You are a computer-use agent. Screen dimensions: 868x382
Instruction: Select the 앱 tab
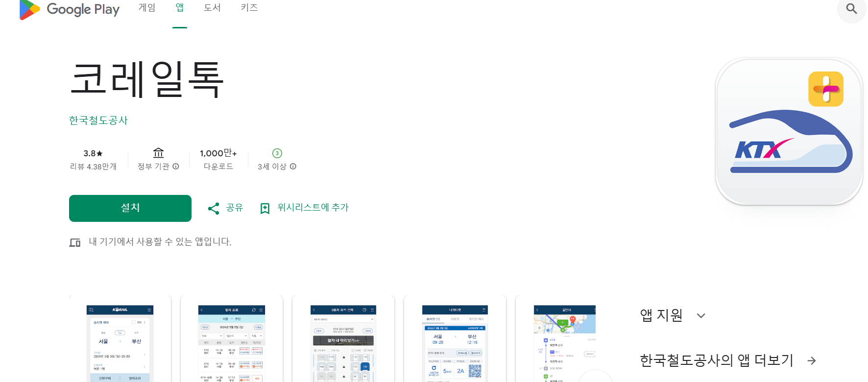(x=180, y=8)
